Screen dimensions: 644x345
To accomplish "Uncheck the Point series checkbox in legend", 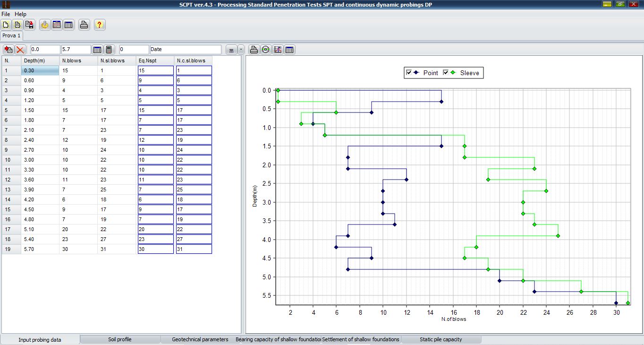I will point(409,73).
